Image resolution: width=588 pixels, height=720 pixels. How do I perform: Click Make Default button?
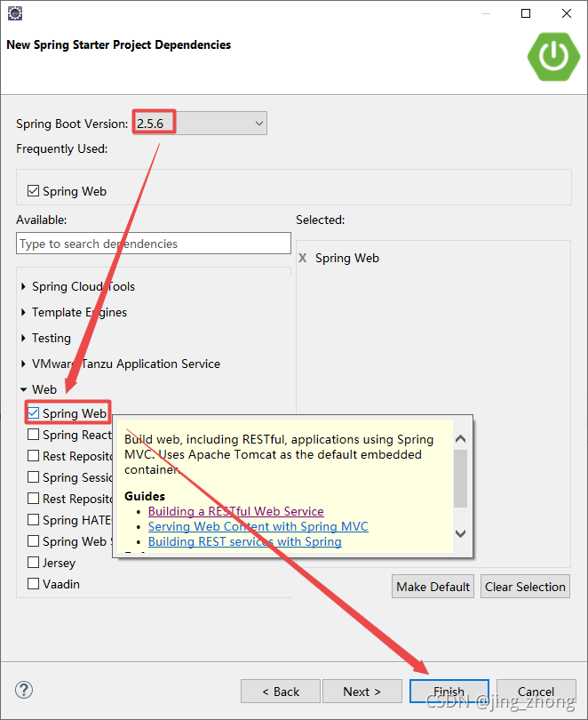(433, 587)
